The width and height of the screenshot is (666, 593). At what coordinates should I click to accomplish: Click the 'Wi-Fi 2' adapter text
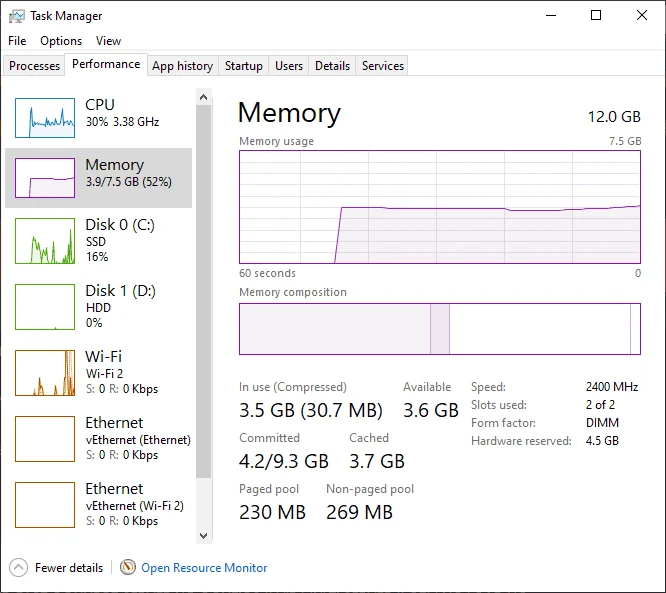click(x=104, y=373)
